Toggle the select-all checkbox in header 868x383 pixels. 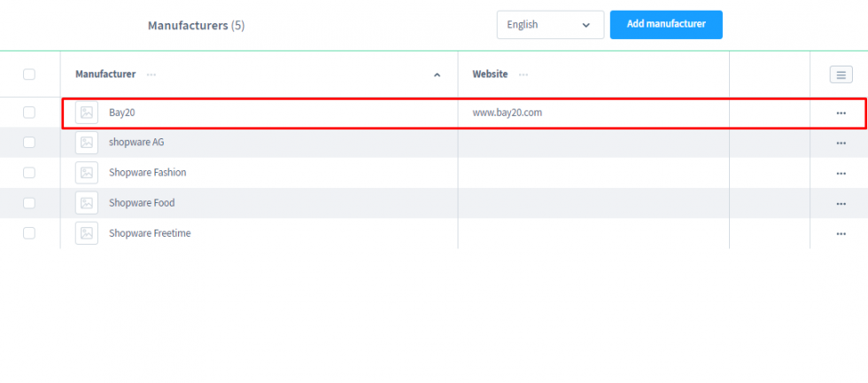29,74
